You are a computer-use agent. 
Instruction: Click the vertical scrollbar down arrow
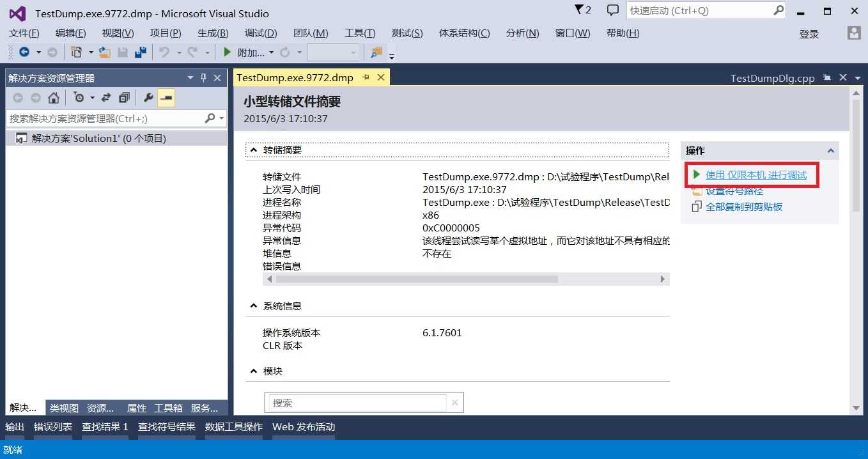pyautogui.click(x=856, y=408)
